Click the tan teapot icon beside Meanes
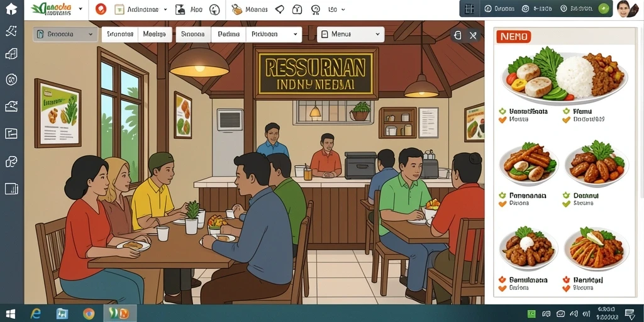 click(236, 9)
